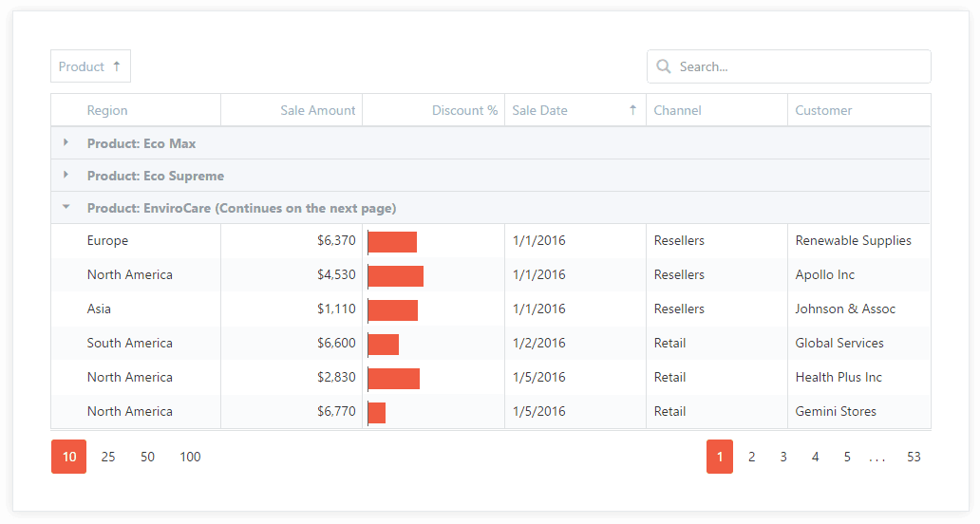Set page size to 10 rows

(68, 457)
